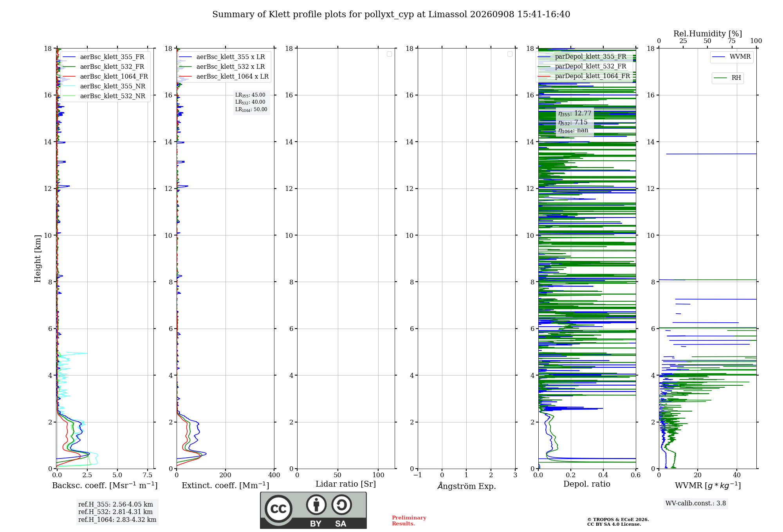783x532 pixels.
Task: Click the empty legend box in Lidar ratio panel
Action: (x=389, y=54)
